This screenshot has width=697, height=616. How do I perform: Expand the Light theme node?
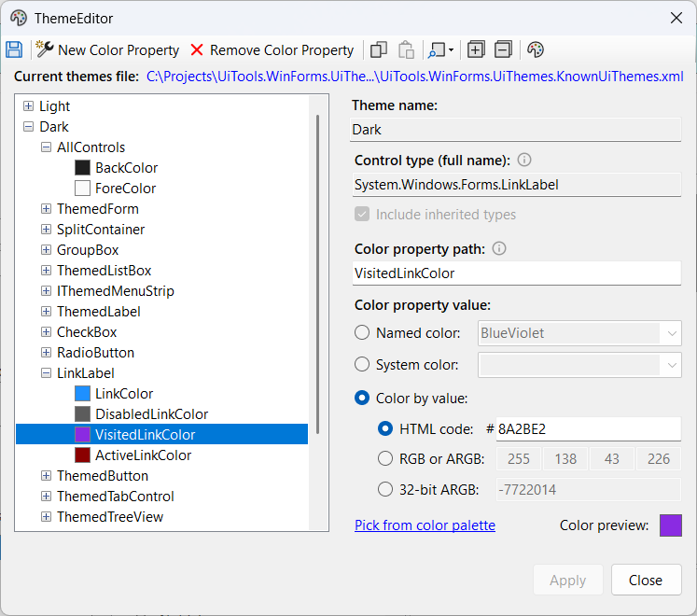pyautogui.click(x=28, y=105)
